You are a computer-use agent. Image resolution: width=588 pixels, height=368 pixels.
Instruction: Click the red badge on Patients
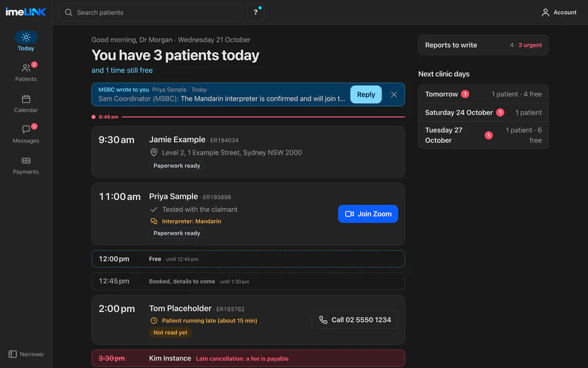coord(34,64)
